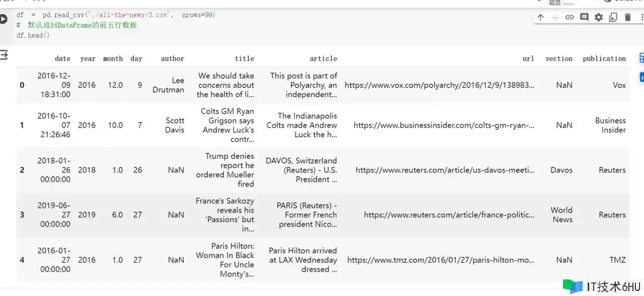
Task: Select the vox.com polyarchy URL cell
Action: pos(440,85)
